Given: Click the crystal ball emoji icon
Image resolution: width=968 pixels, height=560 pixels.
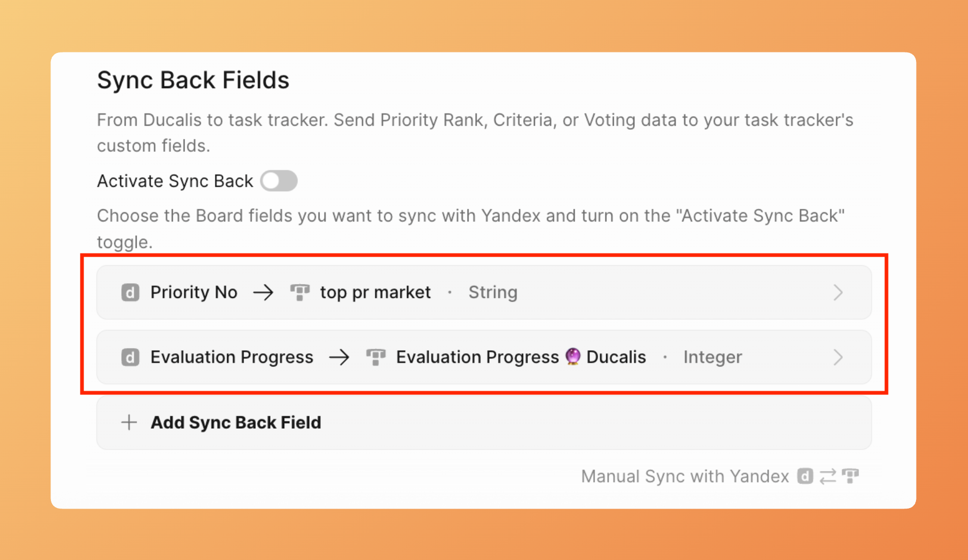Looking at the screenshot, I should tap(573, 356).
